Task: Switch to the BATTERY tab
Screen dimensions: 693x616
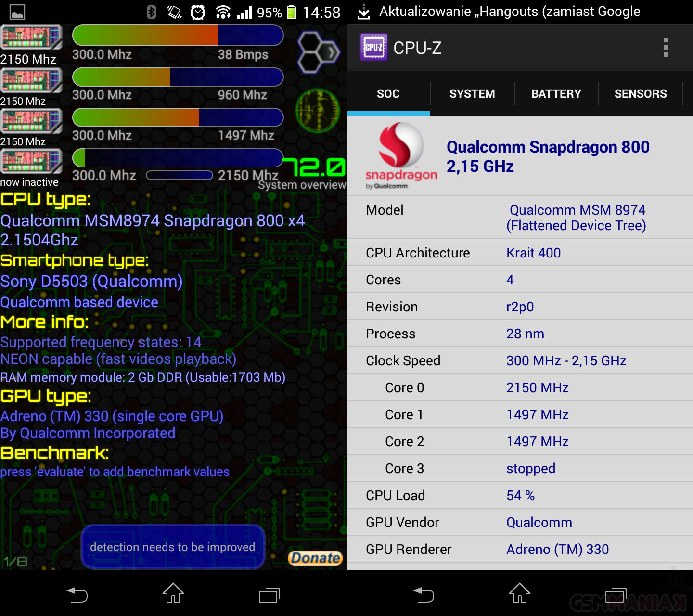Action: tap(556, 94)
